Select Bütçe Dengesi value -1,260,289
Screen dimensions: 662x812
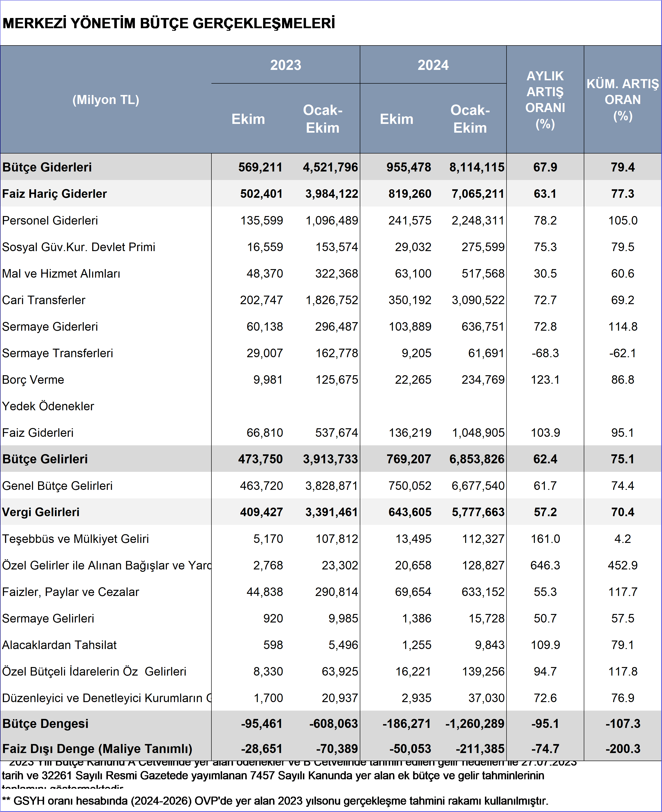pyautogui.click(x=475, y=723)
